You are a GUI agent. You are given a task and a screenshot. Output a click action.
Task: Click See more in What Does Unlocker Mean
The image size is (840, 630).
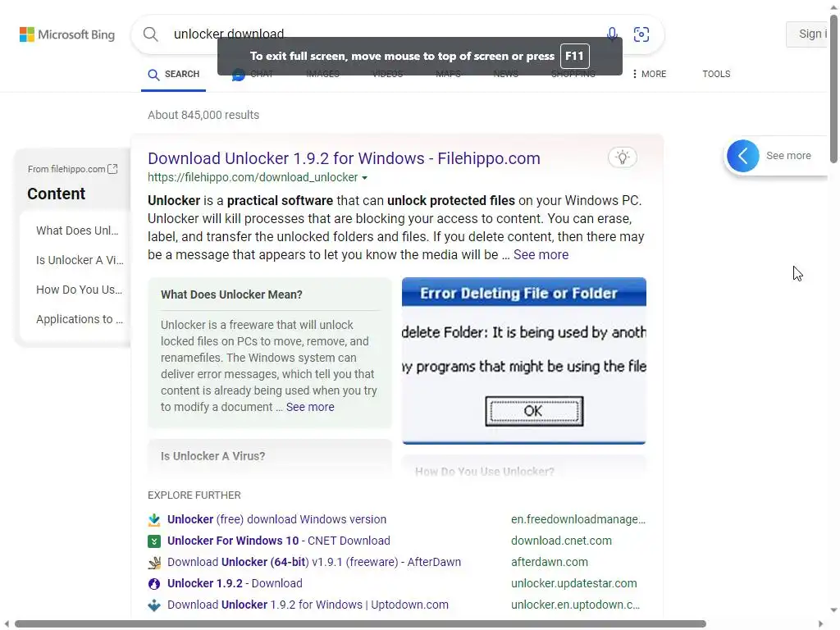pos(310,407)
